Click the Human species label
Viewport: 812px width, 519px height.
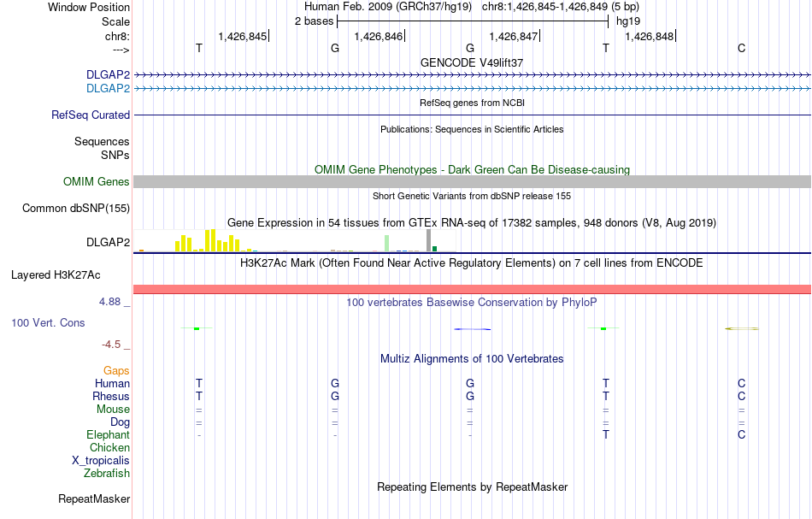(x=112, y=384)
